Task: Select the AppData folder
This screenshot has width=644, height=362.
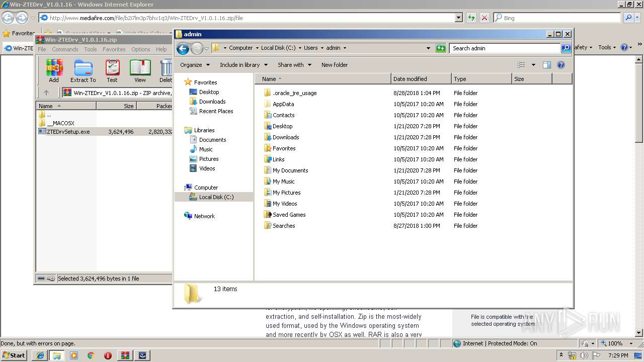Action: [x=283, y=104]
